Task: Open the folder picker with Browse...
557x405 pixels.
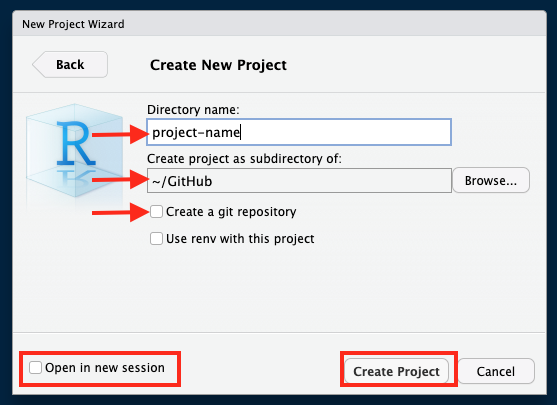Action: [491, 180]
